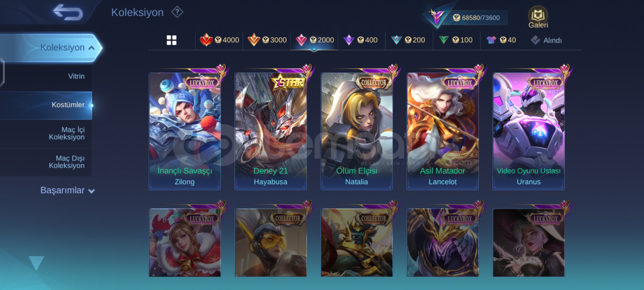Filter by the shirt icon 40 tier
644x290 pixels.
(x=501, y=40)
